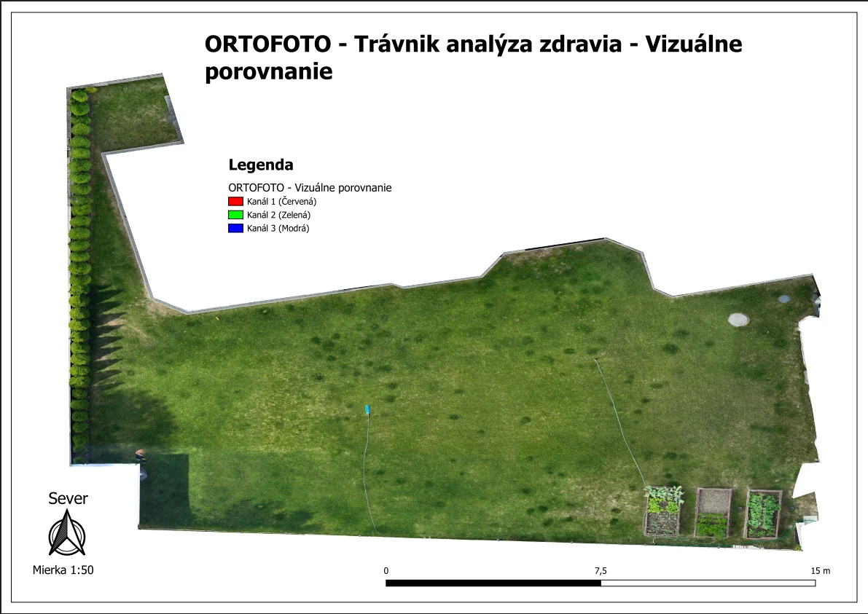This screenshot has width=868, height=614.
Task: Click the 'Sever' north label
Action: coord(68,498)
